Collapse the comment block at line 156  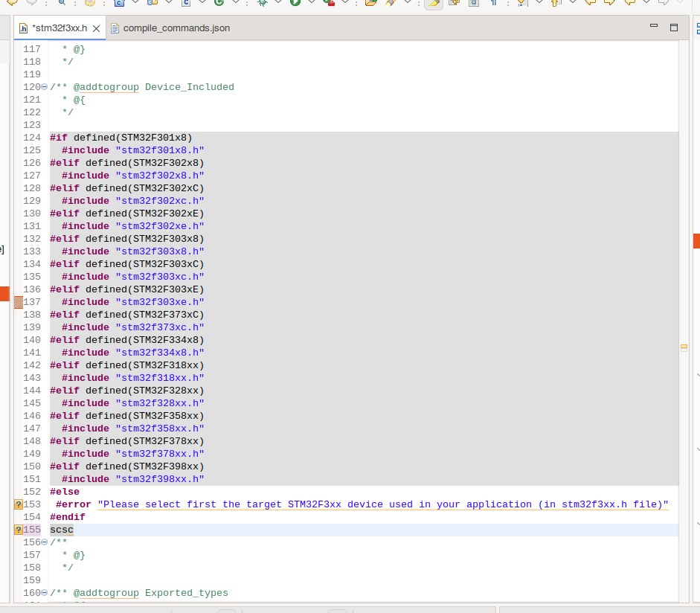click(x=44, y=542)
